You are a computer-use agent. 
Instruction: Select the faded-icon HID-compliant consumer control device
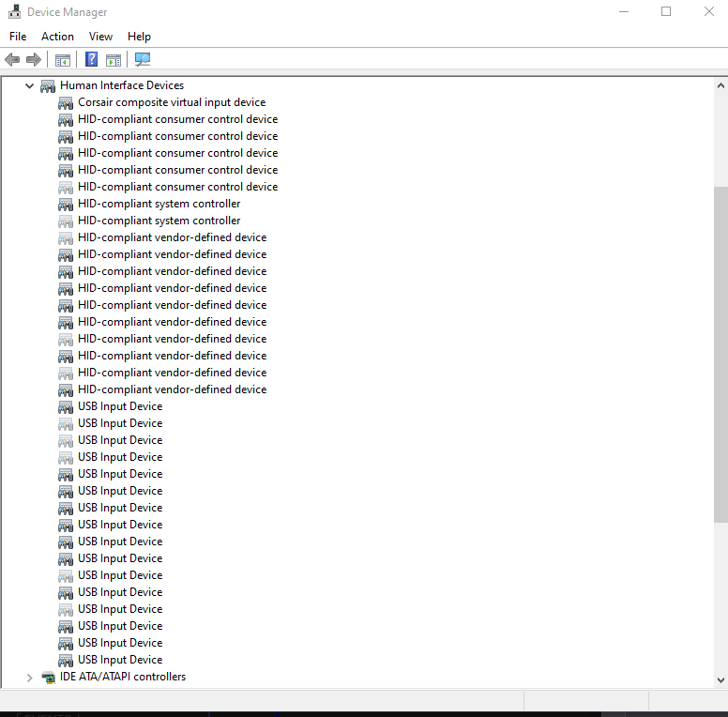pyautogui.click(x=178, y=187)
